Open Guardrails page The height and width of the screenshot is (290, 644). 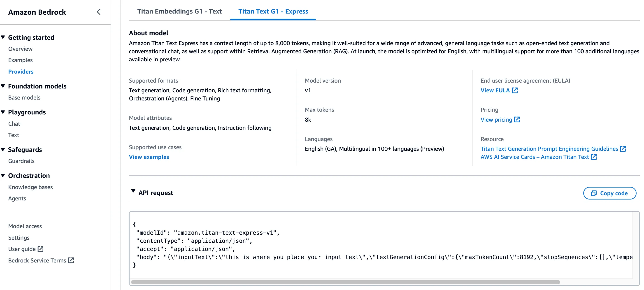21,161
